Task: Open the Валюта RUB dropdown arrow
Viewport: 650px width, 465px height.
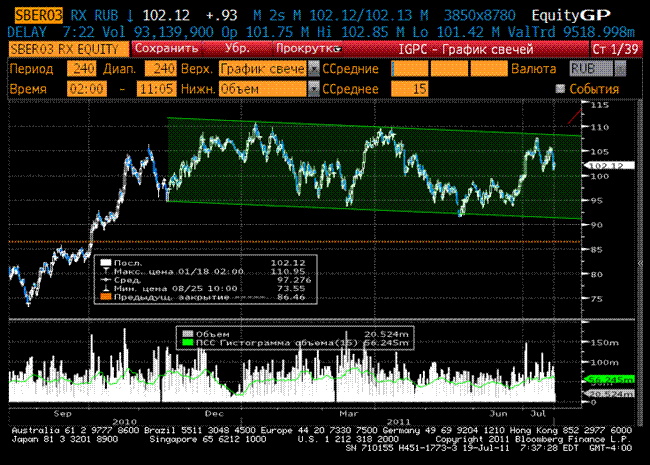Action: pyautogui.click(x=620, y=69)
